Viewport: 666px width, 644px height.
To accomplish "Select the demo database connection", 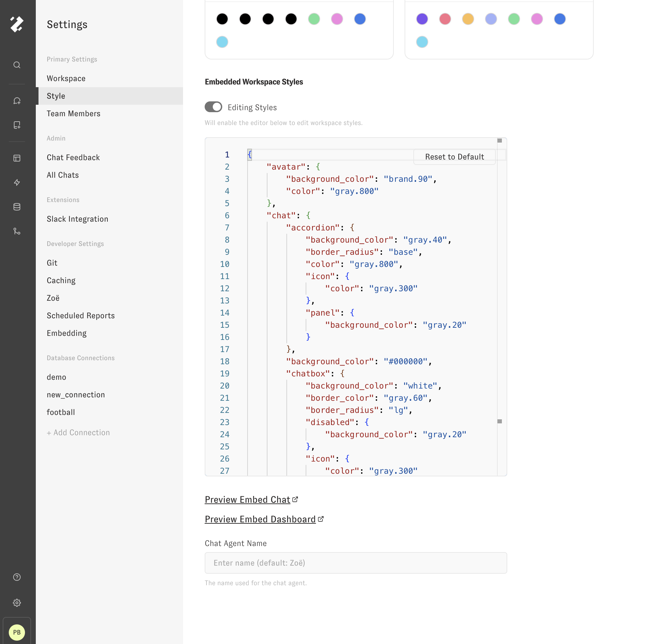I will (109, 377).
